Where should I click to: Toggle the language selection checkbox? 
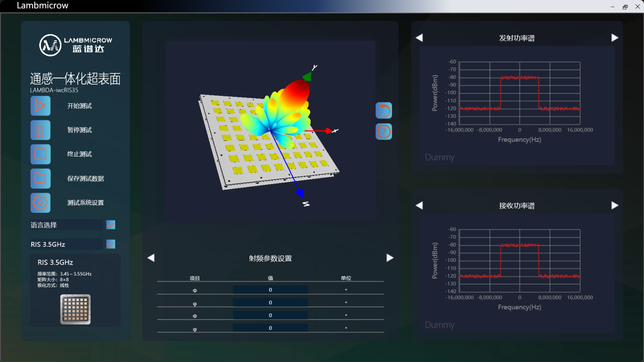coord(111,225)
